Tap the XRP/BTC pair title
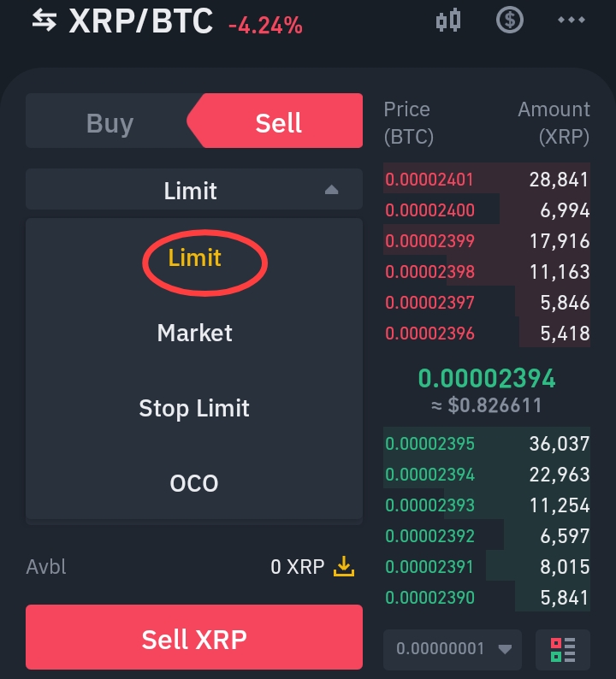This screenshot has height=679, width=616. click(140, 21)
